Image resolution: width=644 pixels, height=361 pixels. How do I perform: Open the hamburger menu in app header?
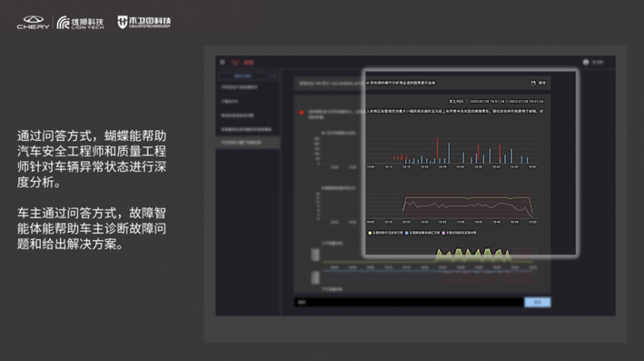222,62
